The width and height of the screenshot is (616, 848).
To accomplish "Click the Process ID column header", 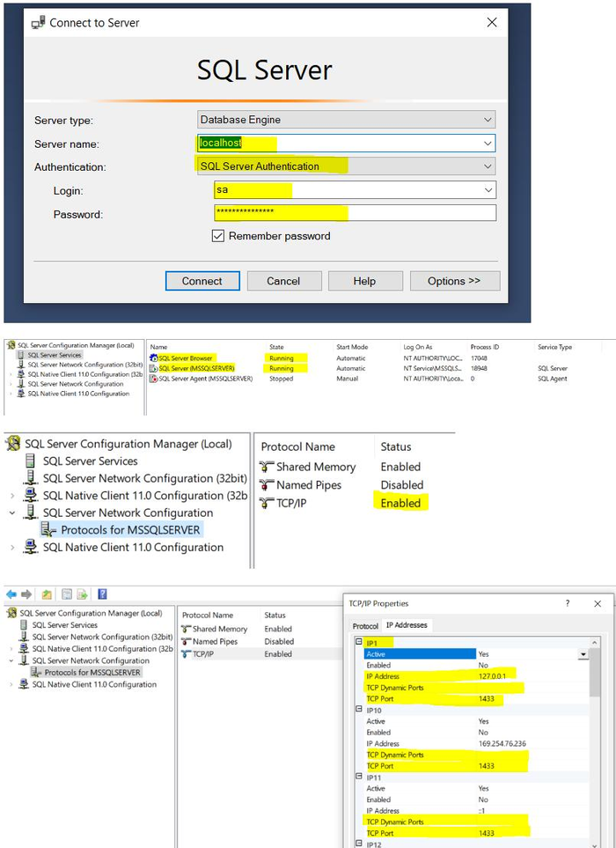I will coord(485,347).
